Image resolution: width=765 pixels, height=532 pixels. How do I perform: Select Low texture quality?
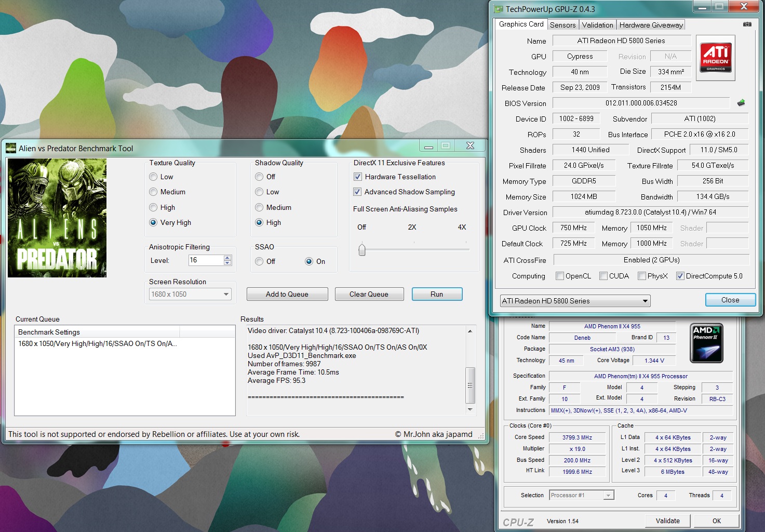click(x=153, y=177)
